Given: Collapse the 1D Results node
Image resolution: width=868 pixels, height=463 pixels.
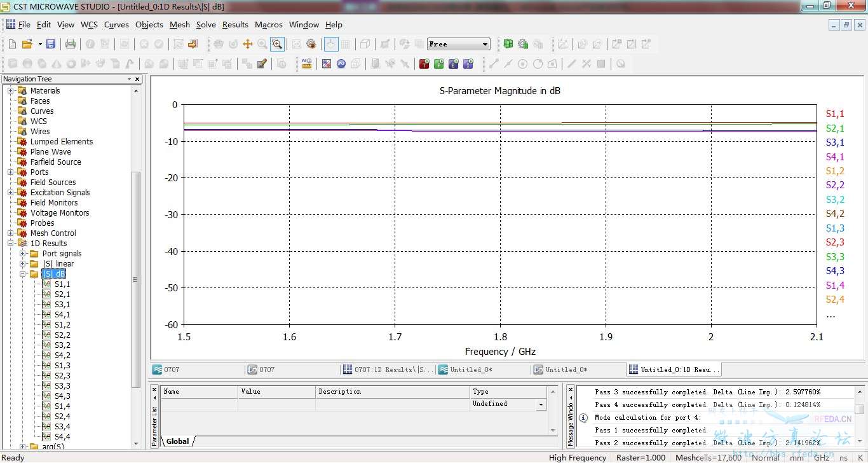Looking at the screenshot, I should coord(11,244).
